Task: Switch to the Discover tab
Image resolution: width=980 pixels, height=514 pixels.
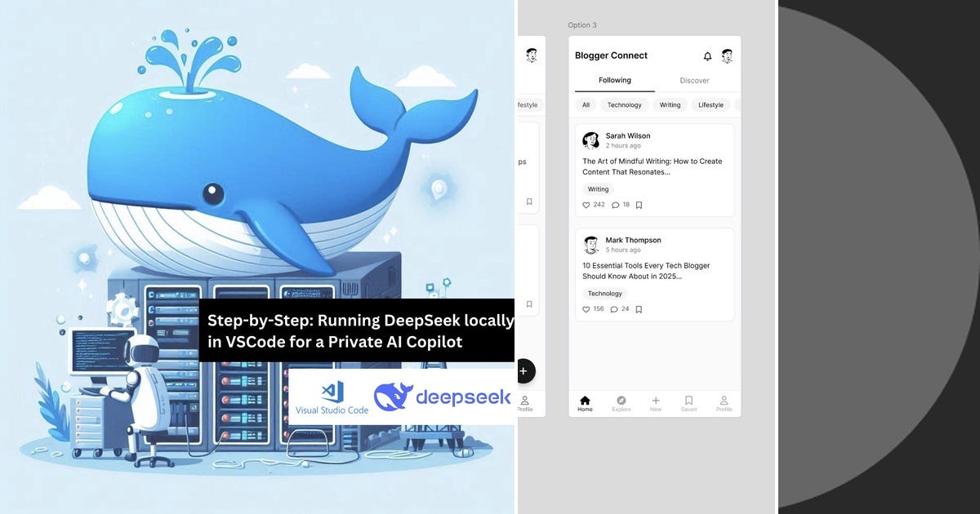Action: point(694,80)
